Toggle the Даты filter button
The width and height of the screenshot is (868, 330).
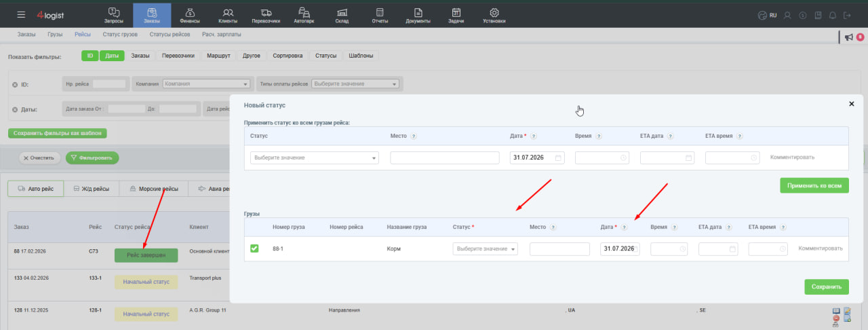pos(112,56)
